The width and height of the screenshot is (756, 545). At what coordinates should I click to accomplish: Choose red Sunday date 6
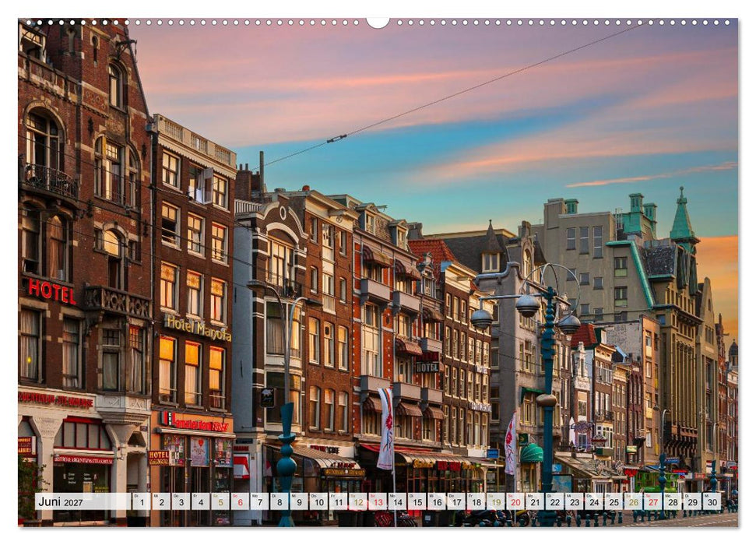tap(240, 501)
